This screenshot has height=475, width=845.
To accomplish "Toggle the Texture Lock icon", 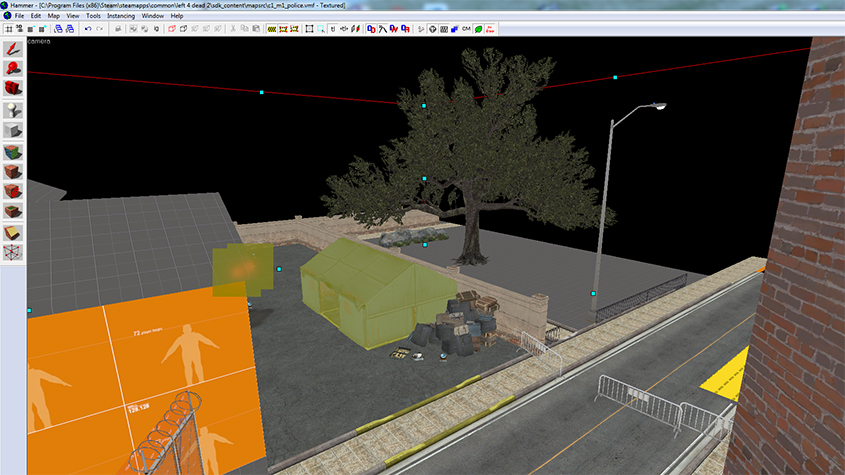I will pos(333,29).
